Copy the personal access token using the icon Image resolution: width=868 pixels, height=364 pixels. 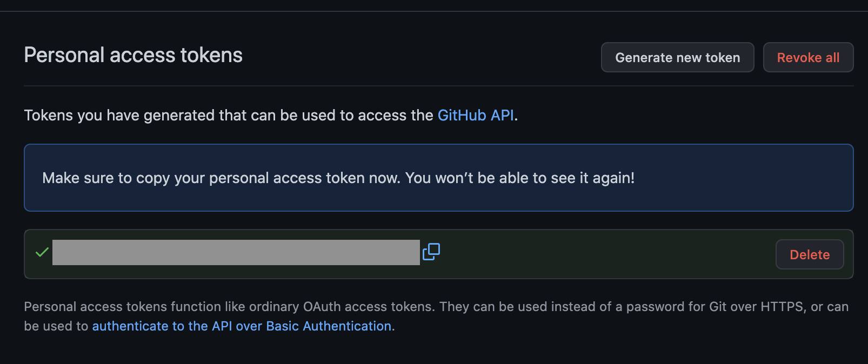click(431, 252)
